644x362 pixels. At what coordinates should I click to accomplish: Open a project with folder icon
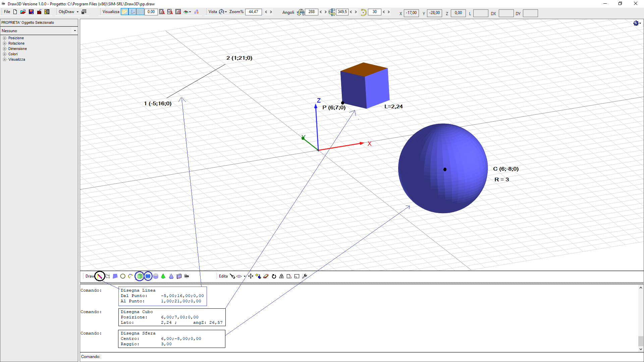(x=23, y=12)
